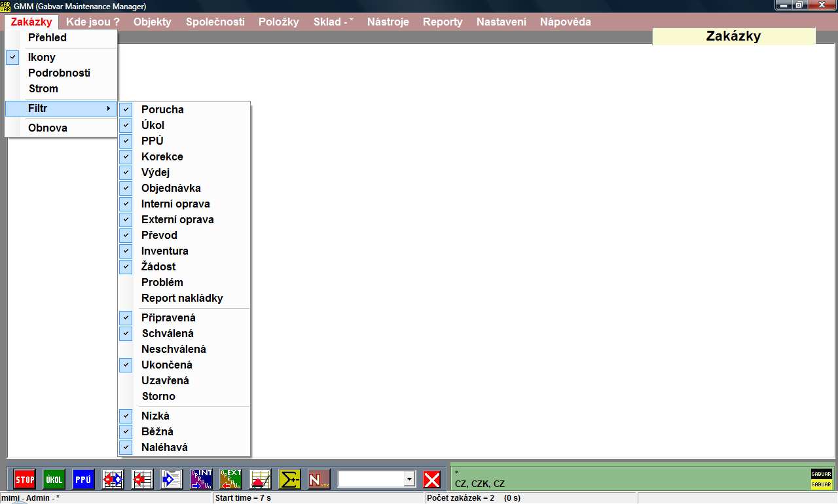Image resolution: width=838 pixels, height=504 pixels.
Task: Uncheck the Korekce filter
Action: tap(185, 156)
